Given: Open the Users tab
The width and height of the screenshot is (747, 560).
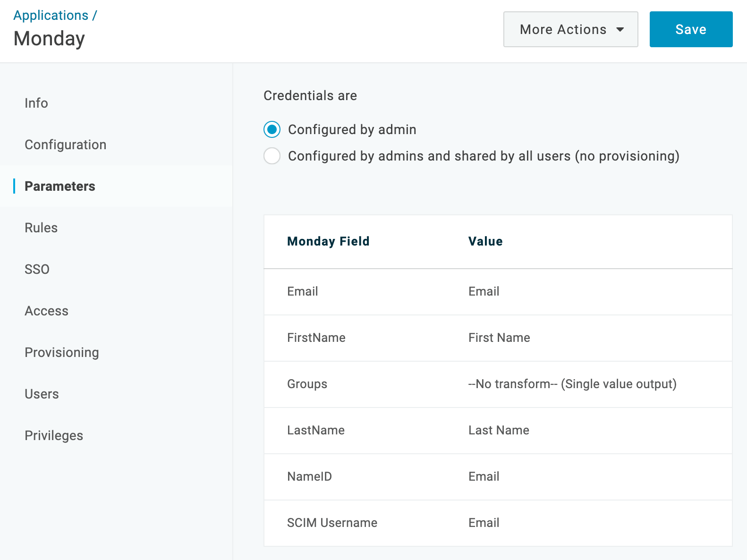Looking at the screenshot, I should pos(116,394).
